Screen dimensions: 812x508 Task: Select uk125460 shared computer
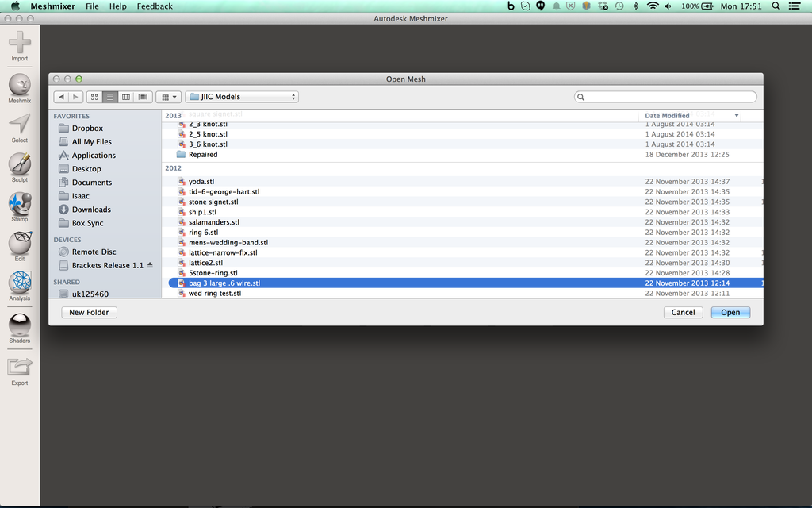pos(90,294)
